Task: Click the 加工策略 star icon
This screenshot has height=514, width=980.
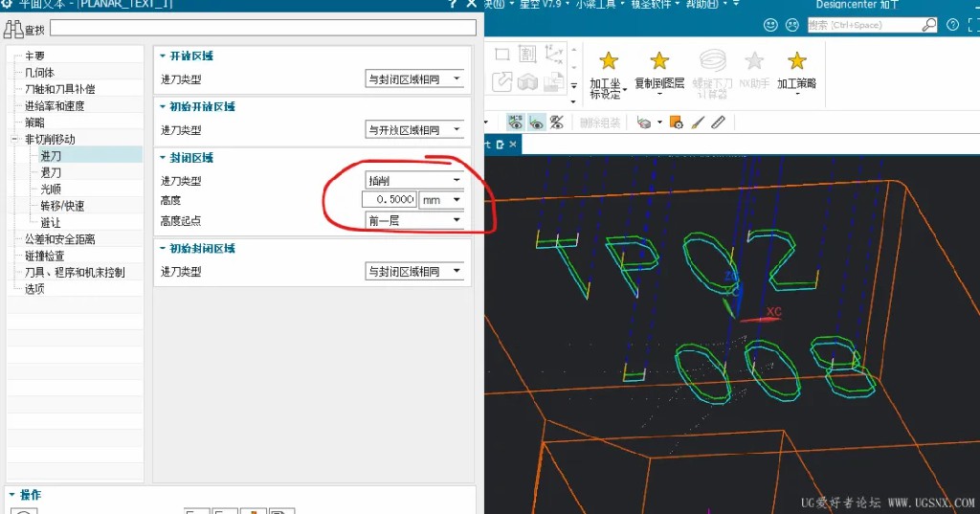Action: tap(797, 60)
